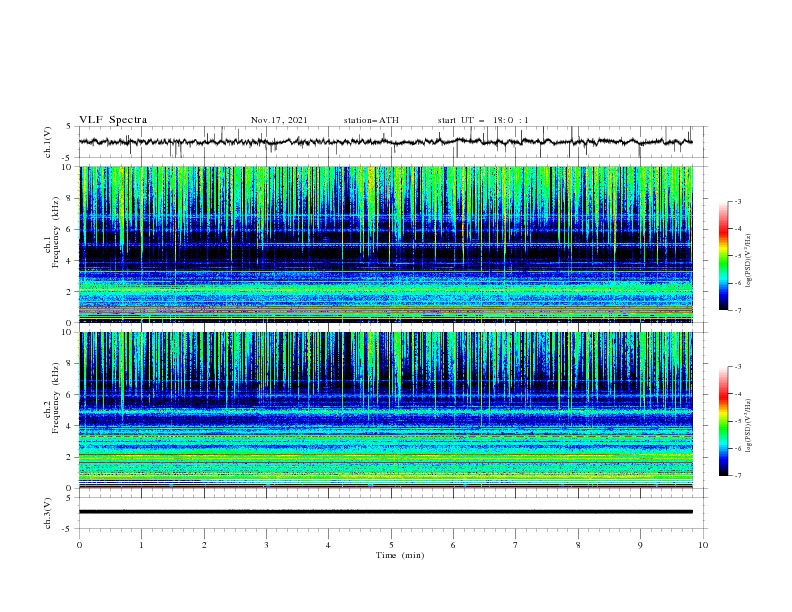Click time axis tick label "9"

click(640, 545)
